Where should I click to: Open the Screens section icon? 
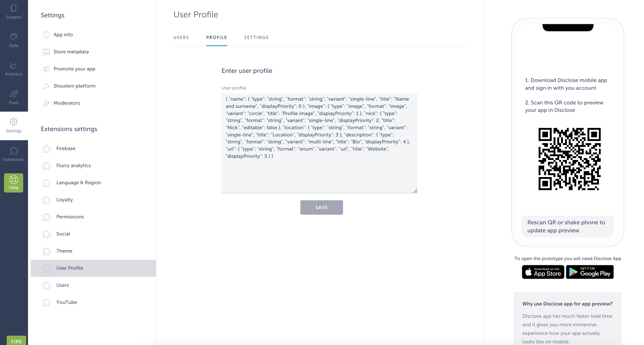click(14, 8)
